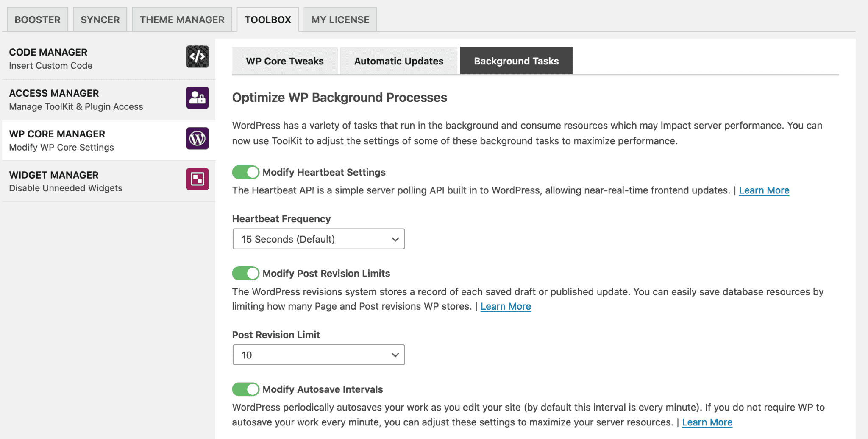Screen dimensions: 868x439
Task: Follow Learn More link about post revisions
Action: 506,306
